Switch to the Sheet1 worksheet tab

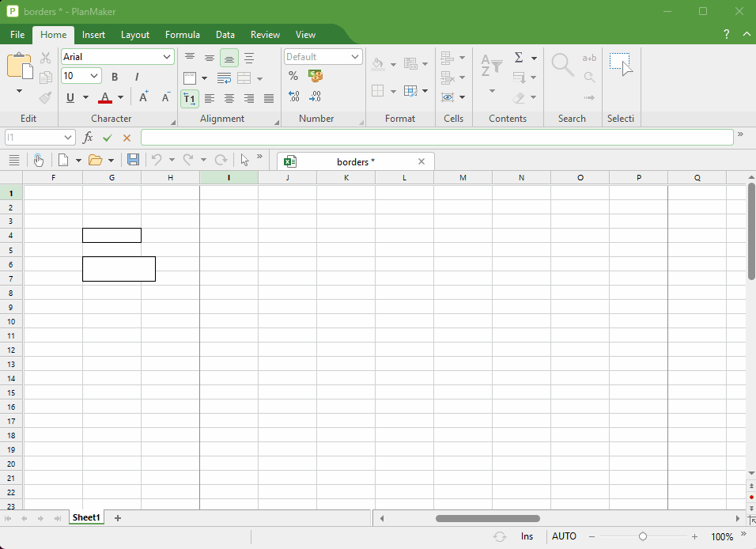(x=86, y=517)
